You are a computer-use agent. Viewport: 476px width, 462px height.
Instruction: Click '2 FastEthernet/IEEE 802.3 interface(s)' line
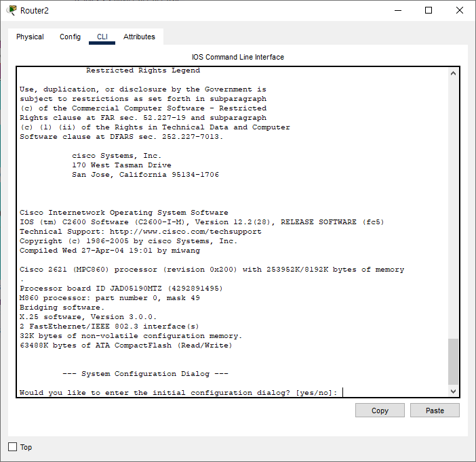click(x=109, y=327)
